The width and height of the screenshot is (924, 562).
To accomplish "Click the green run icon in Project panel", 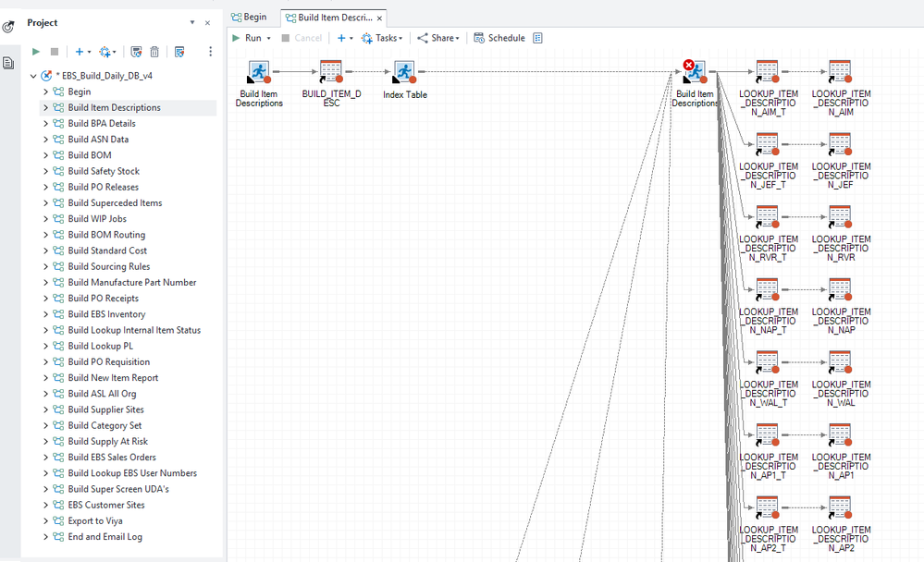I will 36,52.
